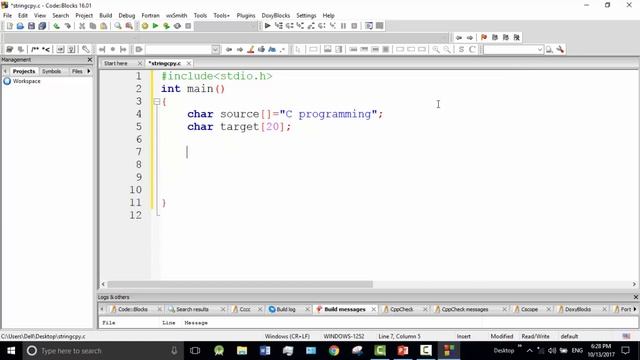
Task: Click the Save file toolbar icon
Action: 31,26
